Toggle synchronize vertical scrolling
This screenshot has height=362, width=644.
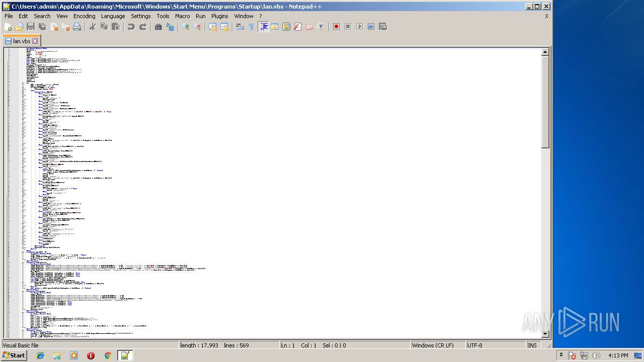tap(213, 27)
